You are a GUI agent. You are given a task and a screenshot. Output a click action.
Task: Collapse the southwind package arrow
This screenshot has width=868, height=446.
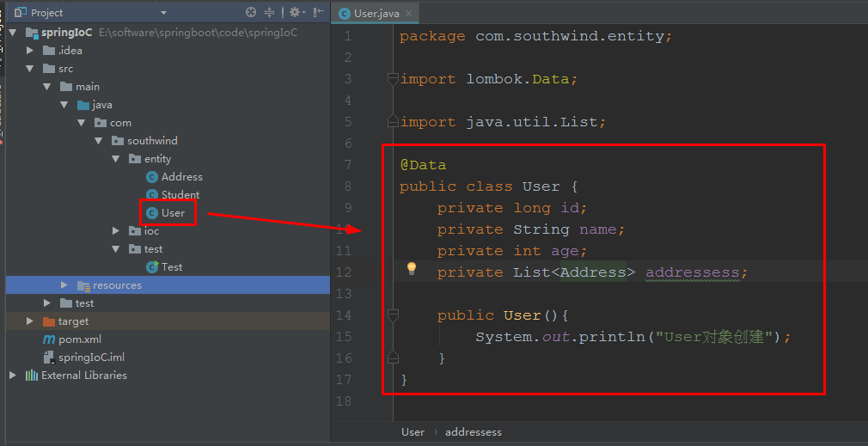[99, 141]
